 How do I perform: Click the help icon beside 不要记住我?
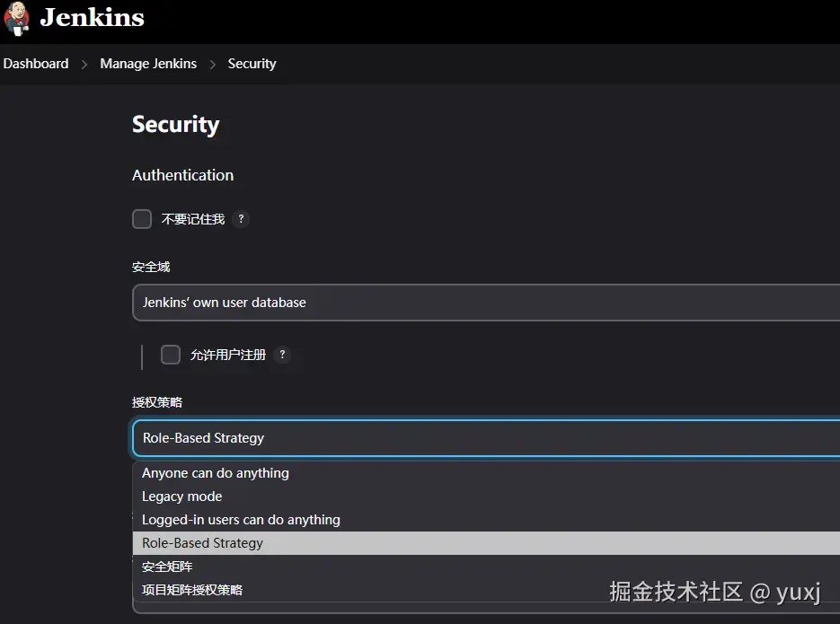(x=241, y=219)
